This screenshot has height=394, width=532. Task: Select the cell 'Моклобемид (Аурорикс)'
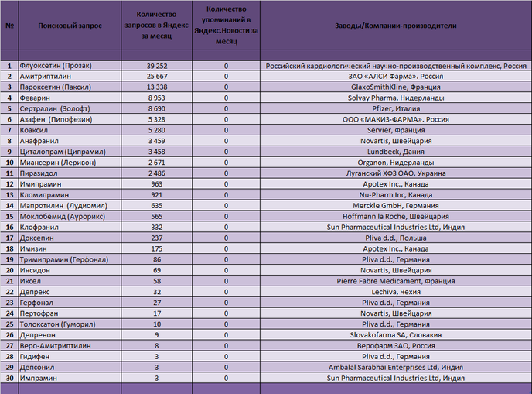click(x=70, y=217)
